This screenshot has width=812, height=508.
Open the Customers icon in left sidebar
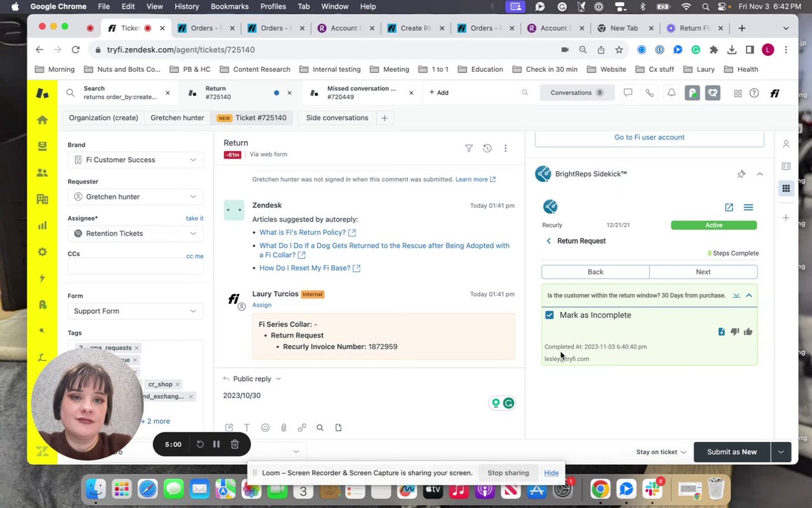[43, 173]
